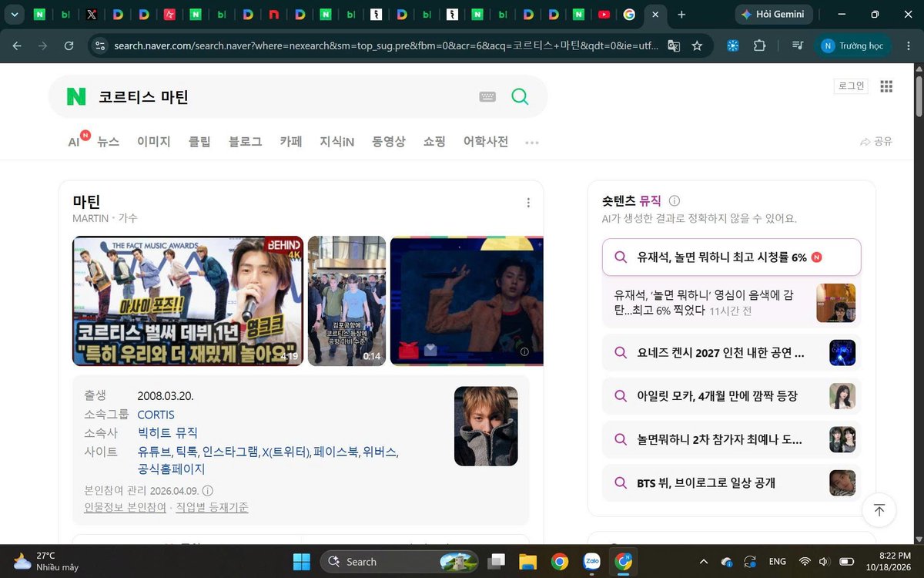Follow the 빅히트 뮤직 agency link
This screenshot has width=924, height=578.
click(x=168, y=433)
